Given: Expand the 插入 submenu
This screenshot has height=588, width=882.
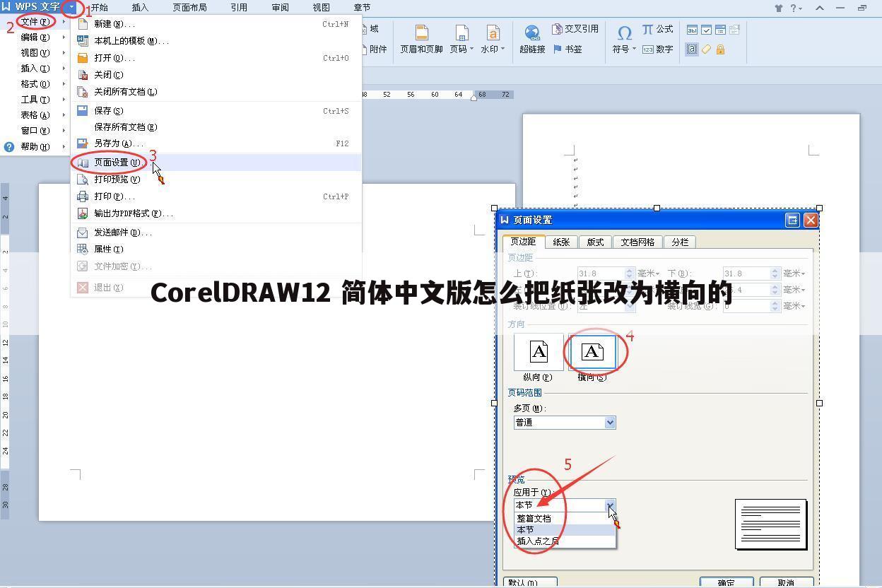Looking at the screenshot, I should pos(64,69).
